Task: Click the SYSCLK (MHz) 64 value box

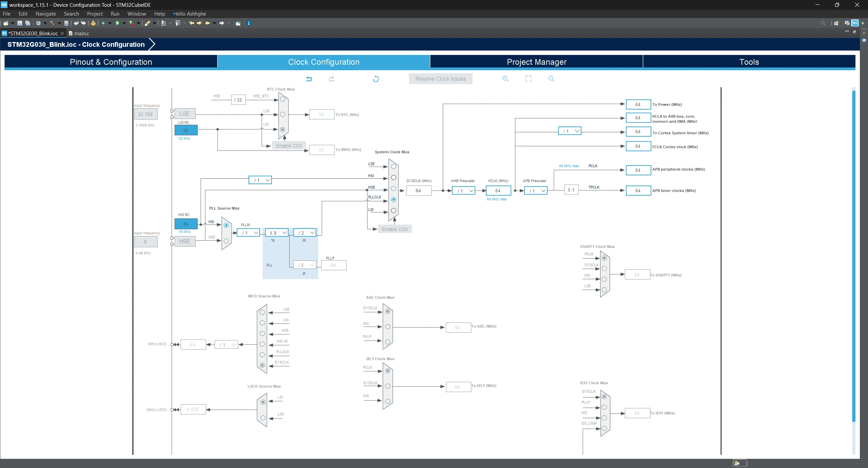Action: click(418, 191)
